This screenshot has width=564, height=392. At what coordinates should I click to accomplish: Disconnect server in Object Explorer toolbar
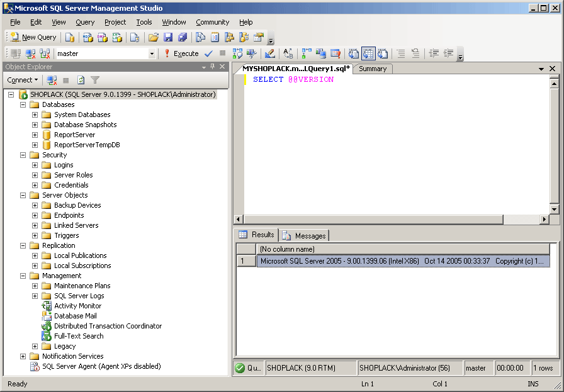coord(52,80)
